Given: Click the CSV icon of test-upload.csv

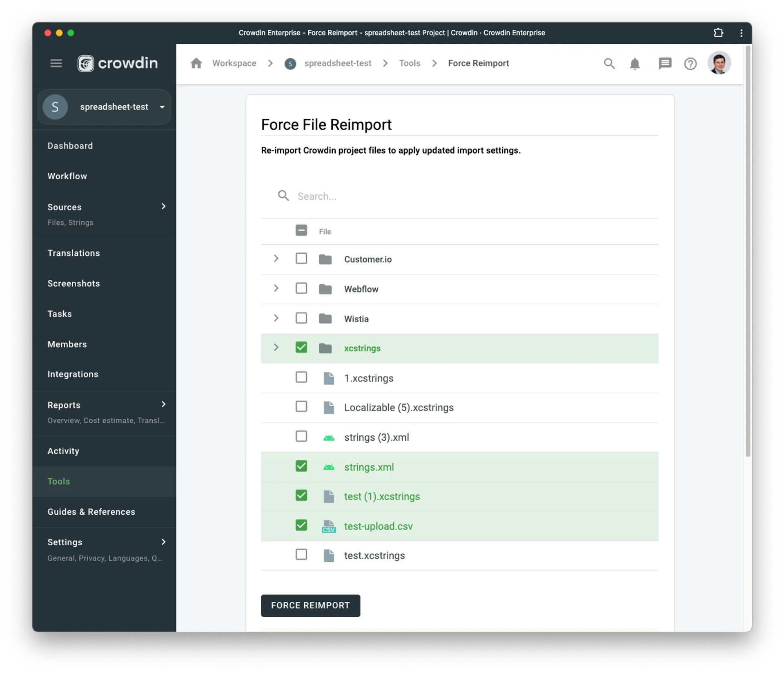Looking at the screenshot, I should point(329,527).
